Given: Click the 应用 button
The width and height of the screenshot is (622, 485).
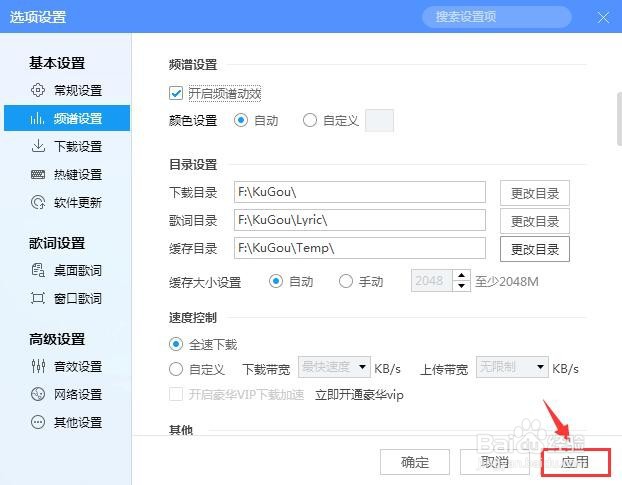Looking at the screenshot, I should (x=575, y=462).
